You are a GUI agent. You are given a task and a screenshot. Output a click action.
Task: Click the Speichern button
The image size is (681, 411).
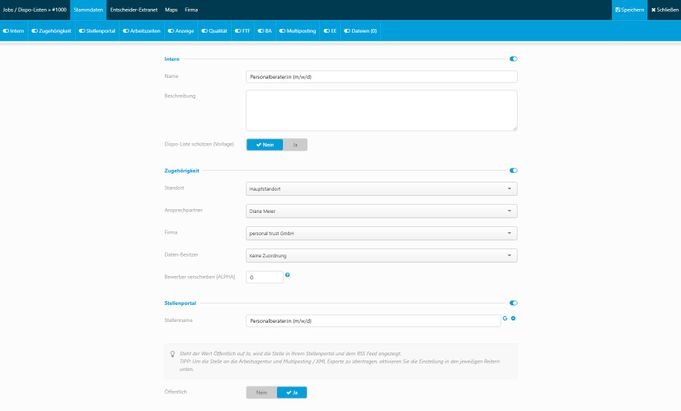629,9
